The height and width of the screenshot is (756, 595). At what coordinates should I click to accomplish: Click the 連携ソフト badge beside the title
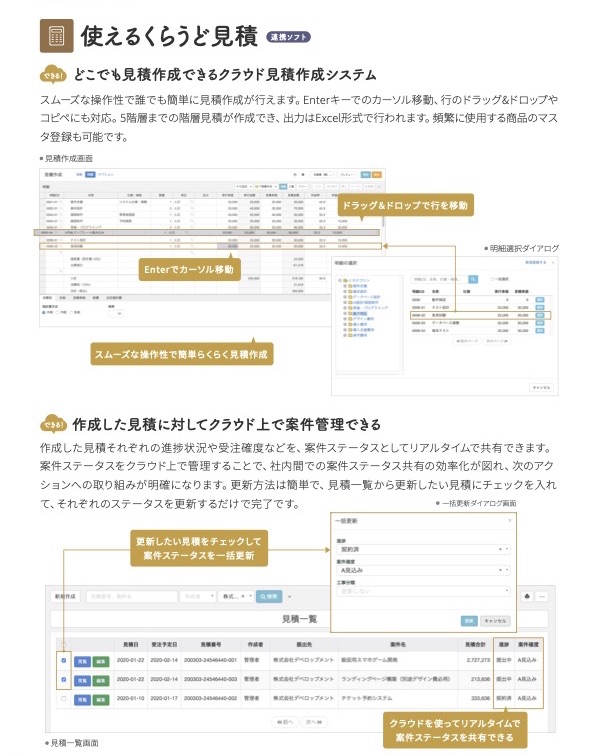click(x=288, y=37)
